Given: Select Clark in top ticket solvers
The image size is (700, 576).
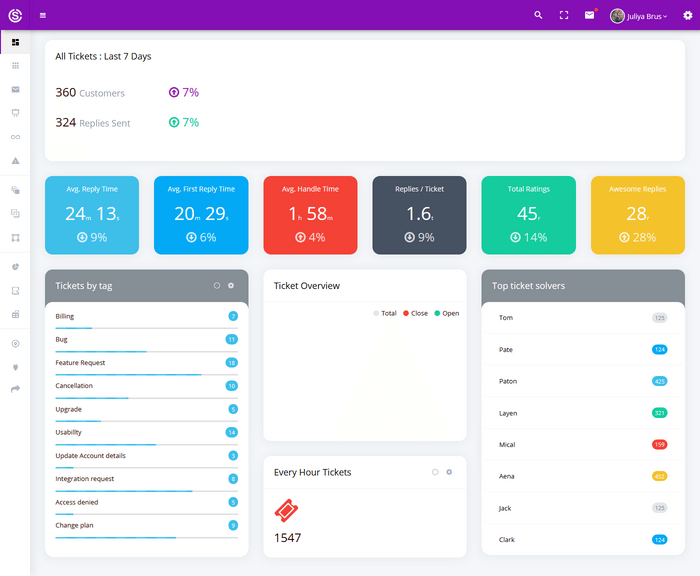Looking at the screenshot, I should 583,539.
